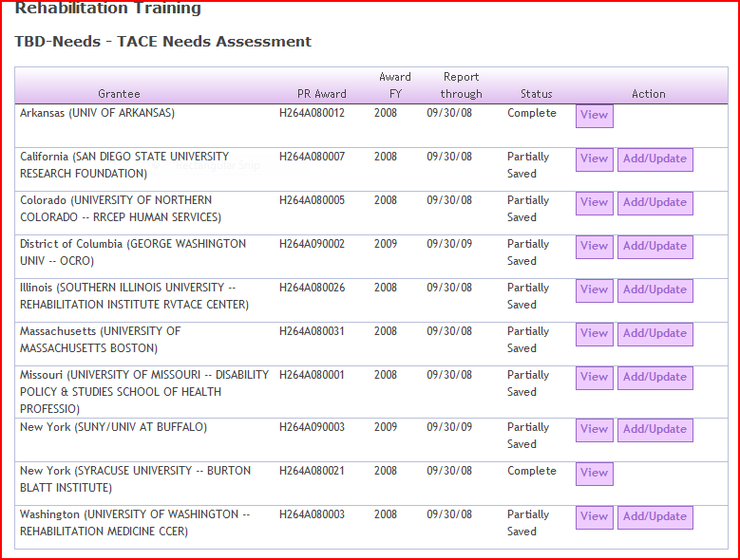
Task: Click 09/30/09 date in District of Columbia row
Action: click(449, 244)
